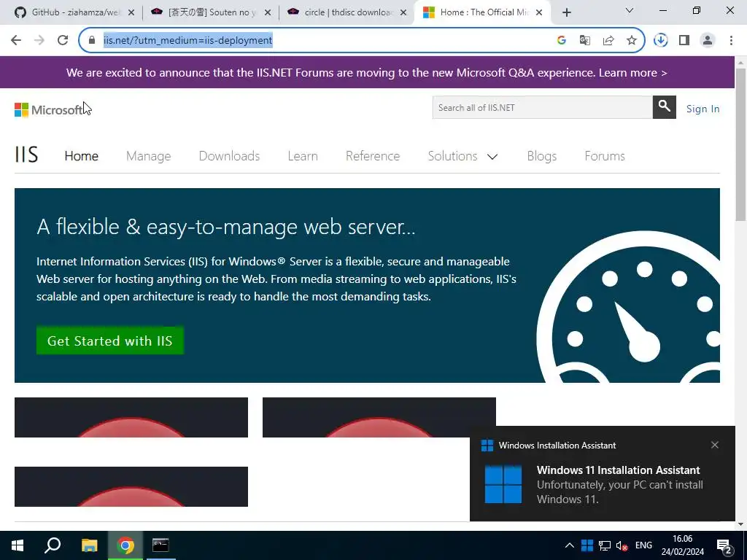Click the scrollbar down arrow
This screenshot has height=560, width=747.
(740, 524)
